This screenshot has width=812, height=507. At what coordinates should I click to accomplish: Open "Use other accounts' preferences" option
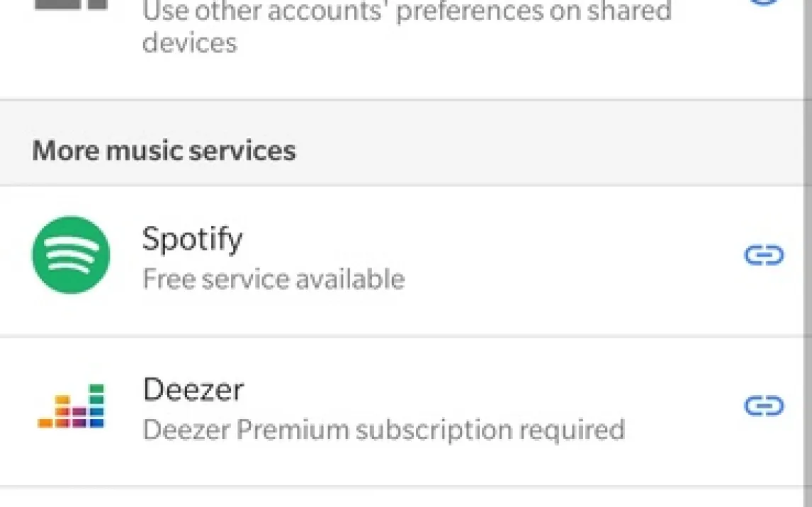(x=407, y=12)
